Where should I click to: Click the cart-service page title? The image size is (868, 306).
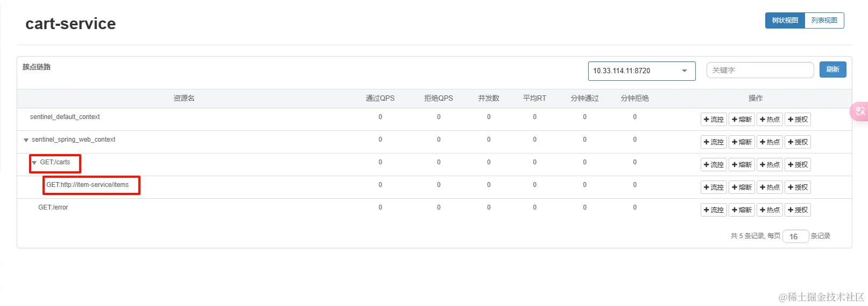point(70,24)
